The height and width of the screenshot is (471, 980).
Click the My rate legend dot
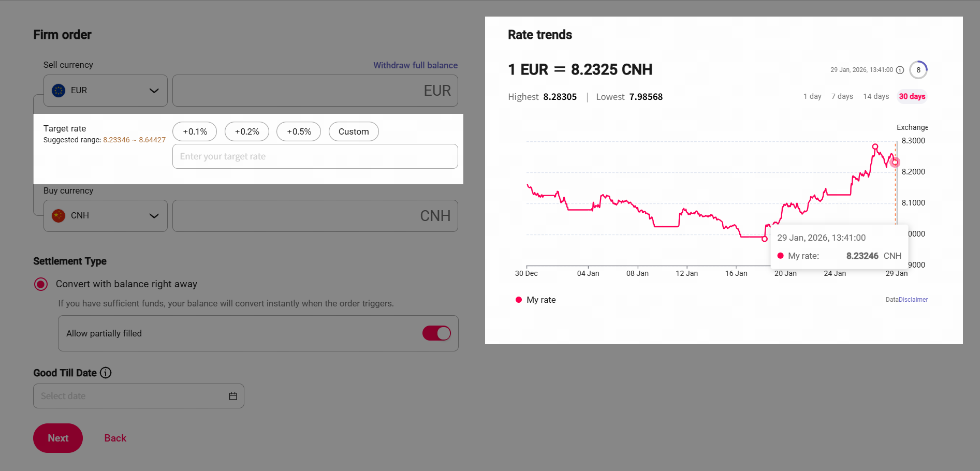(518, 300)
